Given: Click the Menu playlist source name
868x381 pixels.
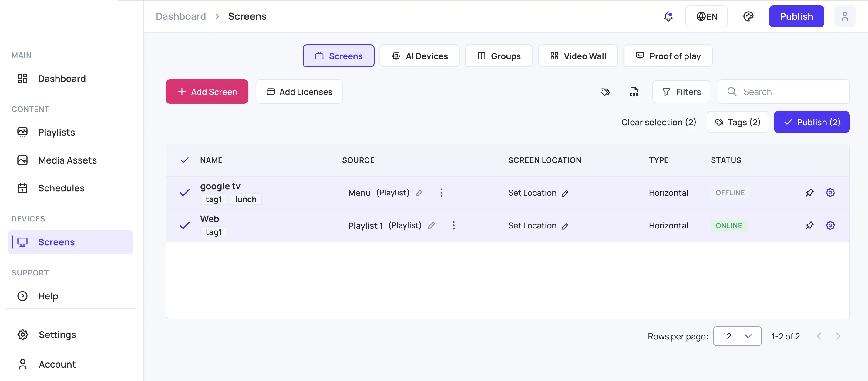Looking at the screenshot, I should [x=359, y=193].
